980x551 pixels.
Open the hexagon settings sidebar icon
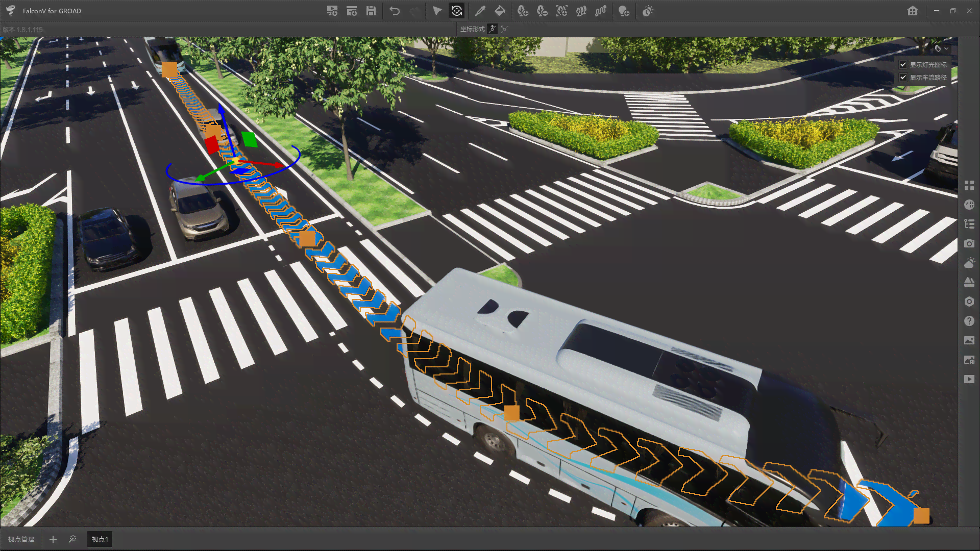[969, 302]
